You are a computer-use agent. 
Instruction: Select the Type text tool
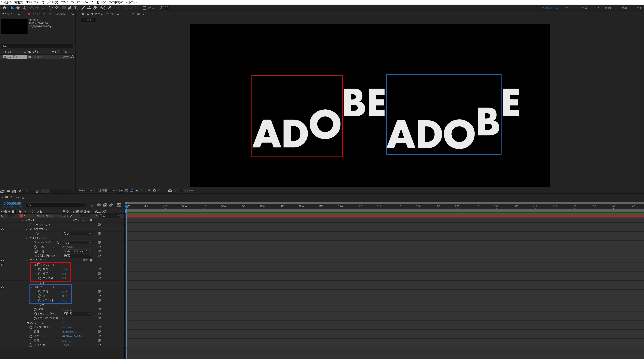76,8
